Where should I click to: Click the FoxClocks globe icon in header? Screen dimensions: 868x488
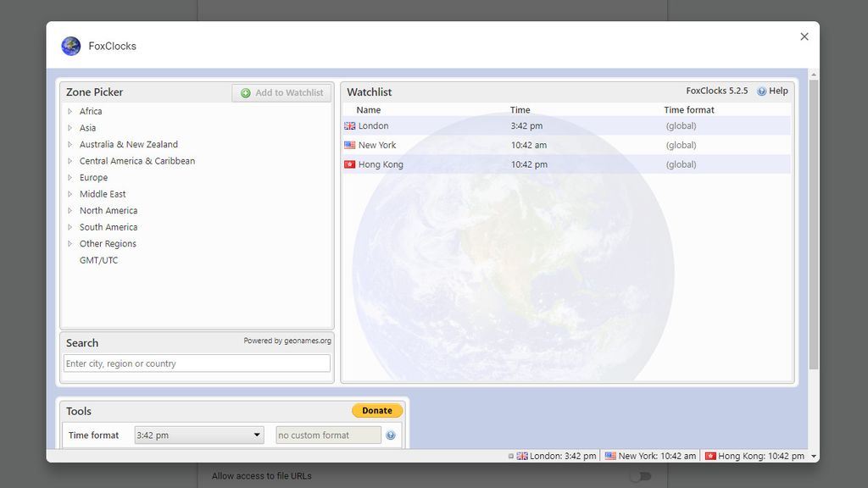70,46
